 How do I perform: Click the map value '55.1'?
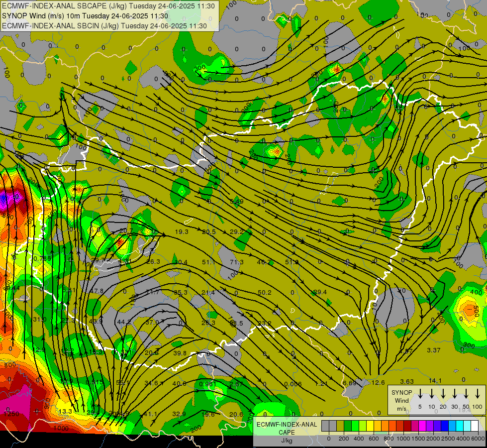[122, 383]
